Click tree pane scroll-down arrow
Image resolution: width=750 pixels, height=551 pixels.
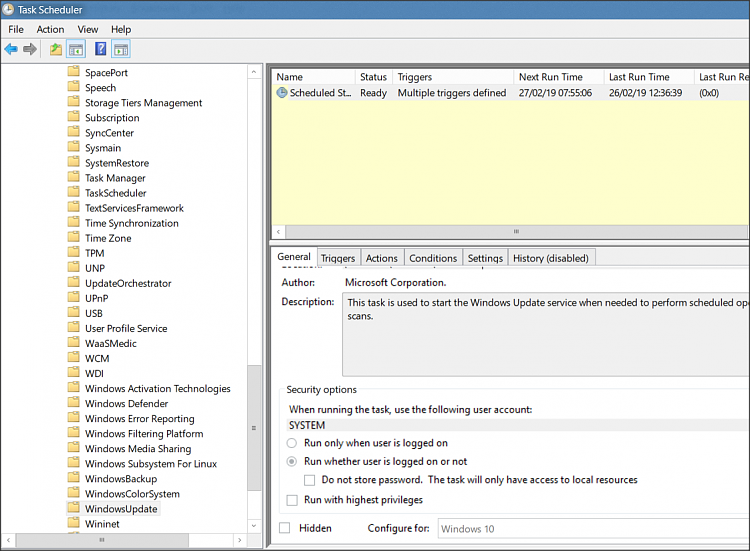(254, 526)
